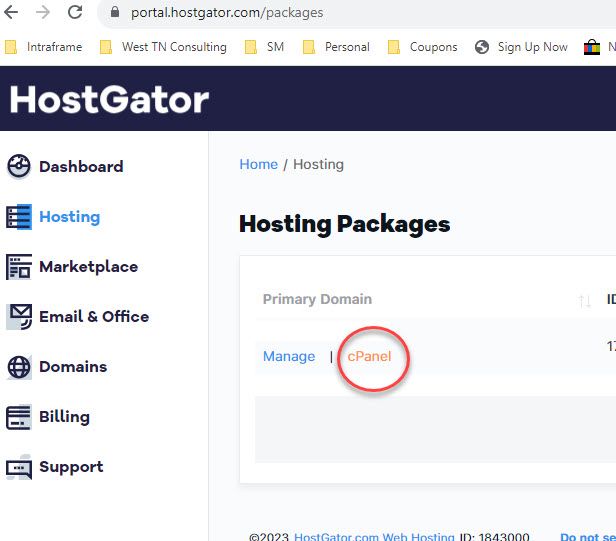Image resolution: width=616 pixels, height=541 pixels.
Task: Click the Primary Domain column header
Action: point(317,299)
